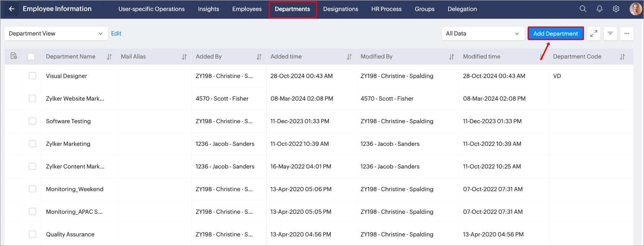The width and height of the screenshot is (644, 246).
Task: Open the search icon in header
Action: [x=583, y=9]
